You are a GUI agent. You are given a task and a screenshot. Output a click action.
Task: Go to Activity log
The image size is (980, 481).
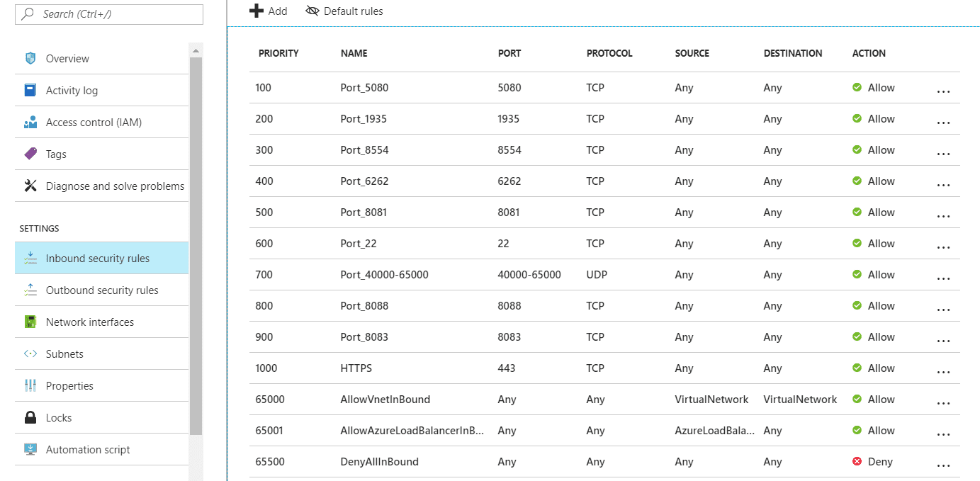click(x=102, y=90)
